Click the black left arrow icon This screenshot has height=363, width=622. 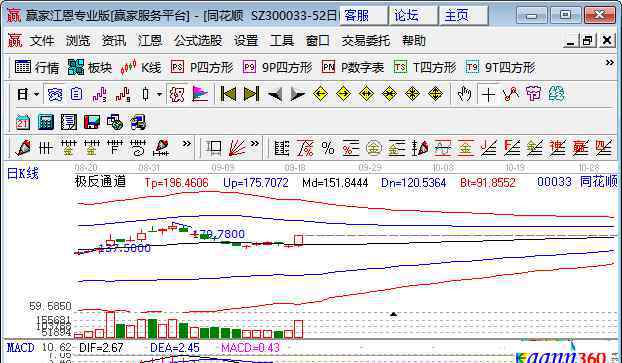[275, 94]
